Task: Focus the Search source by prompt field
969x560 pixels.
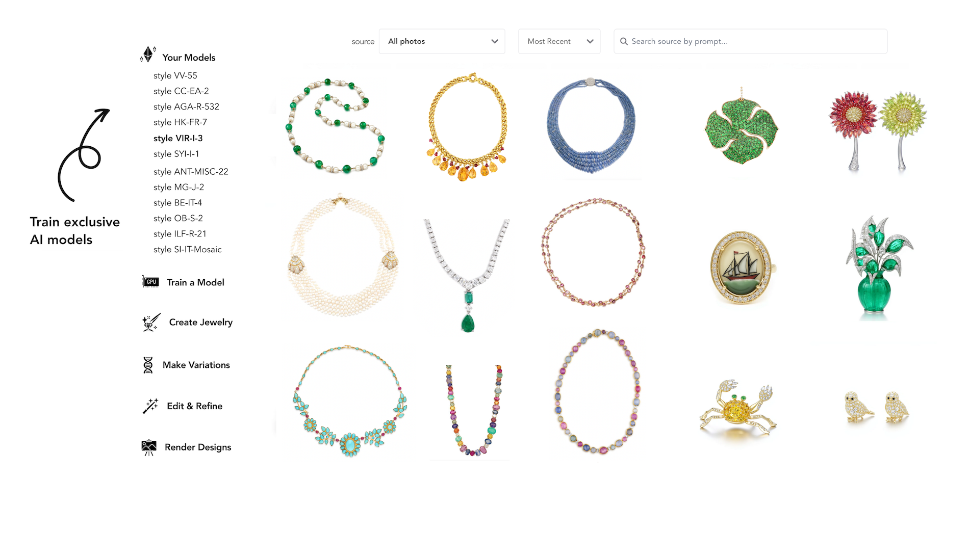Action: (x=750, y=41)
